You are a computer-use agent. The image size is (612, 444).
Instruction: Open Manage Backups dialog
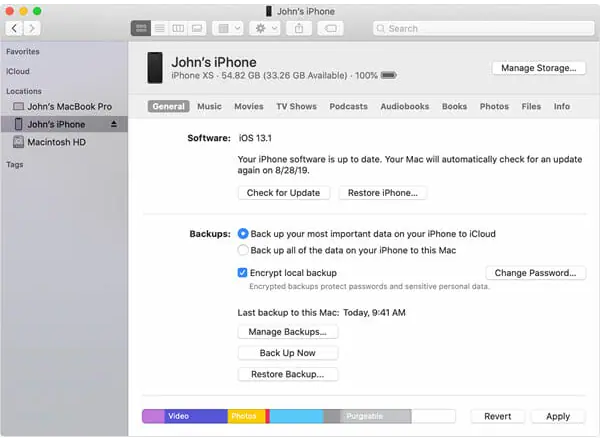(x=288, y=332)
